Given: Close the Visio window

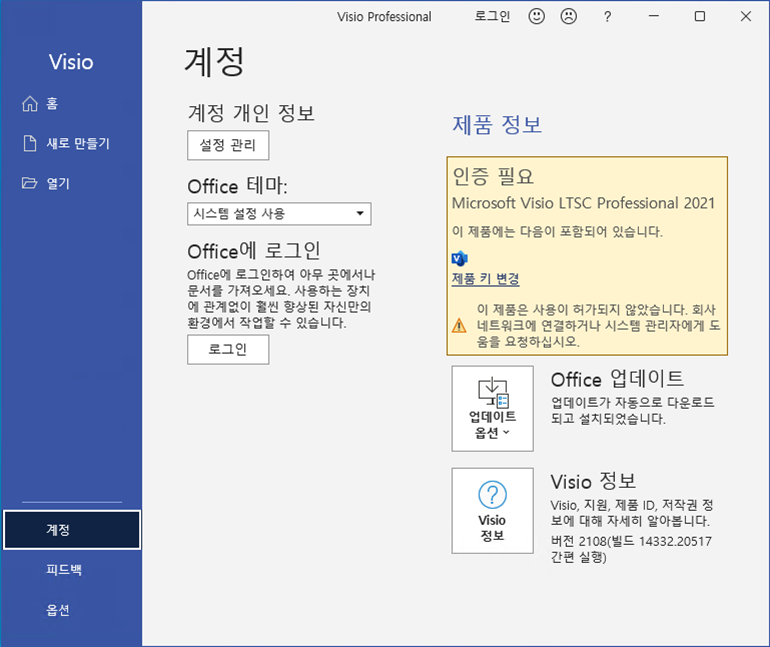Looking at the screenshot, I should pos(745,16).
